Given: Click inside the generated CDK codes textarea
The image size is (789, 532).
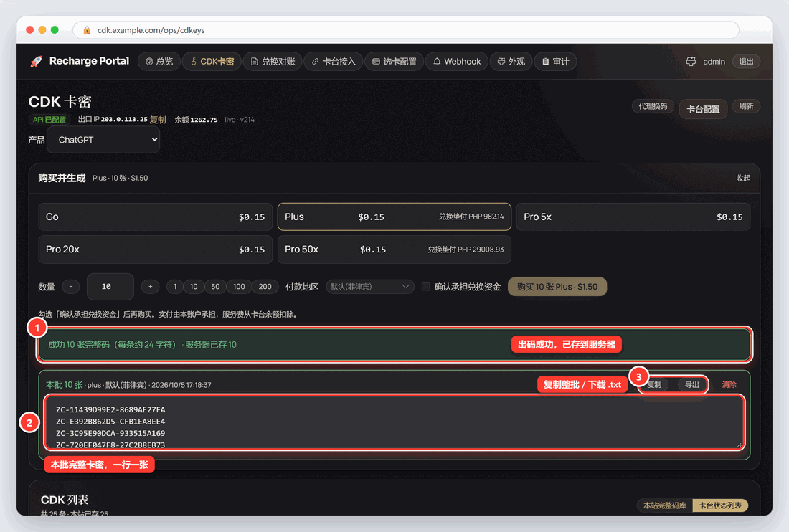Looking at the screenshot, I should pyautogui.click(x=394, y=422).
